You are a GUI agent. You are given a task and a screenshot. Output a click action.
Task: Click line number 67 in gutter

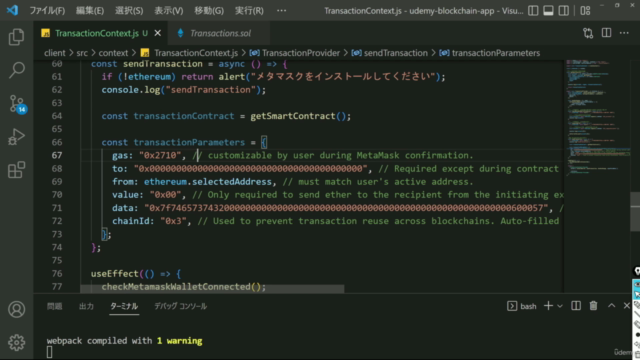[57, 156]
